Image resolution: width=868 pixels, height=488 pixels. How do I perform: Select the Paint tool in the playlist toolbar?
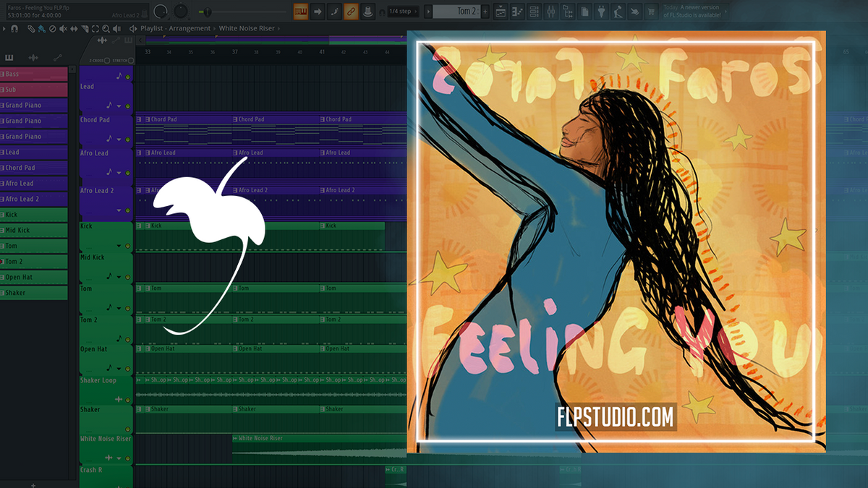tap(41, 29)
